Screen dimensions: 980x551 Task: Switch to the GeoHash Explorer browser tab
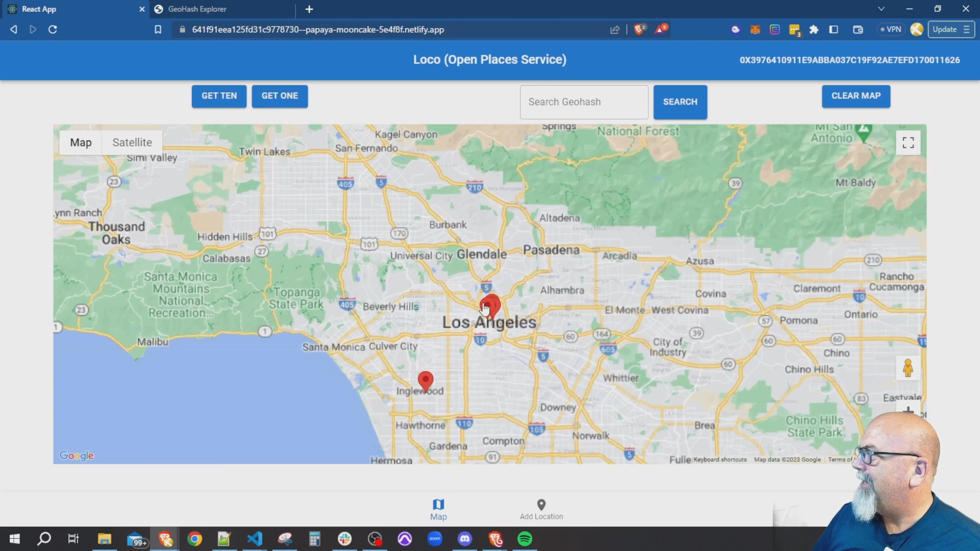222,9
